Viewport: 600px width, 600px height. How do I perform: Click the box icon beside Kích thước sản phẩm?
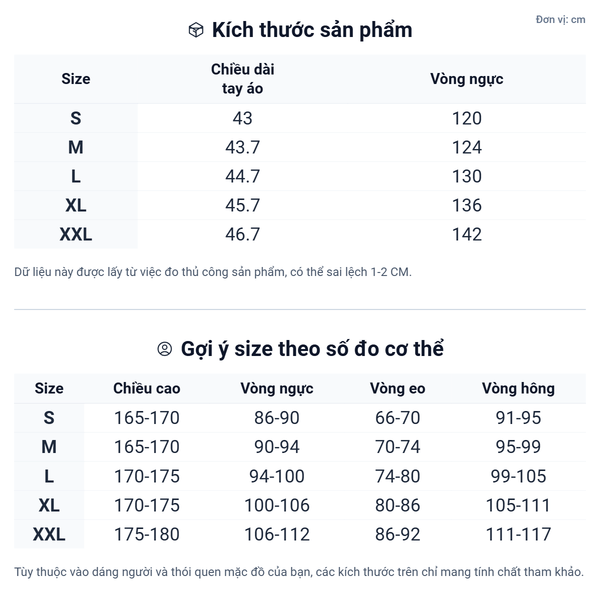click(196, 30)
